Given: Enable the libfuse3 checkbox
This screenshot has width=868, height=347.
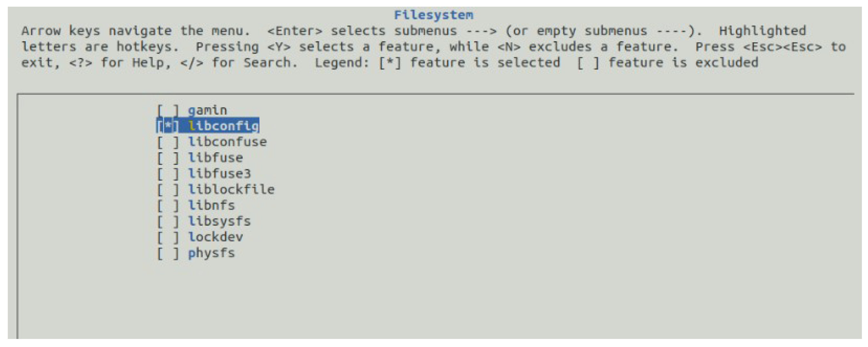Looking at the screenshot, I should pyautogui.click(x=168, y=174).
